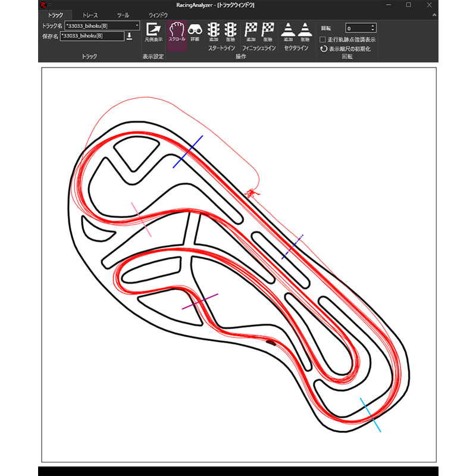Open the track name dropdown
Screen dimensions: 476x476
click(x=137, y=26)
